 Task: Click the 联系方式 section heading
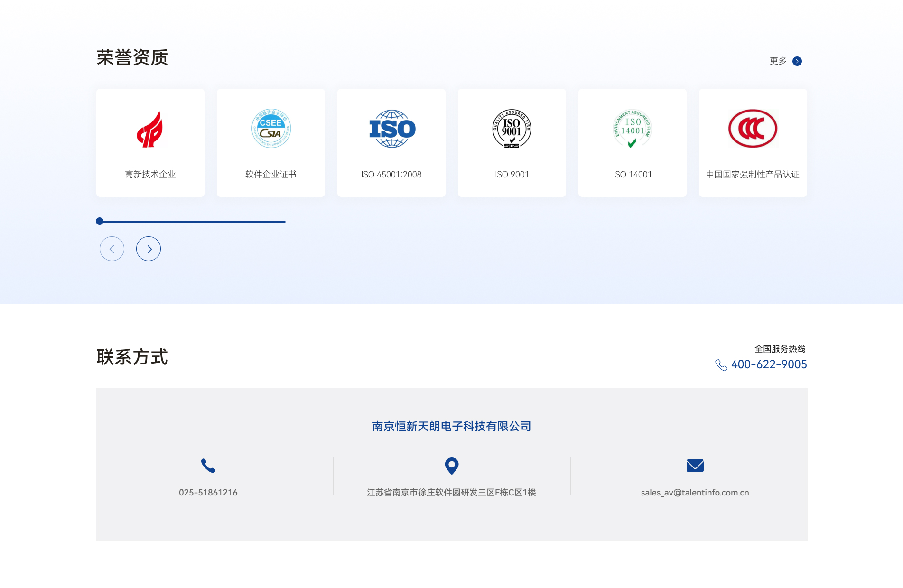click(132, 357)
